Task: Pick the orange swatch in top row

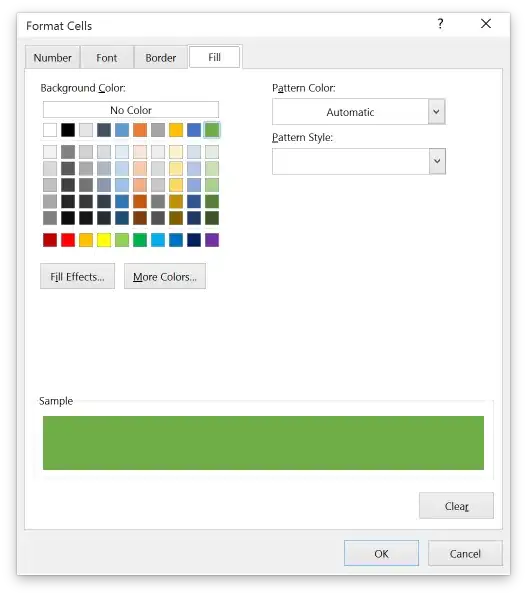Action: (x=140, y=130)
